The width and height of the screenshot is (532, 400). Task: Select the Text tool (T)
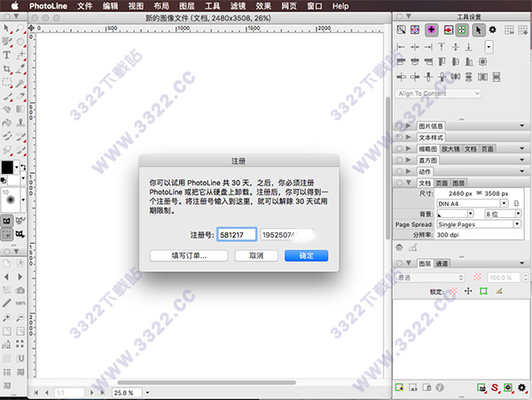pos(6,55)
